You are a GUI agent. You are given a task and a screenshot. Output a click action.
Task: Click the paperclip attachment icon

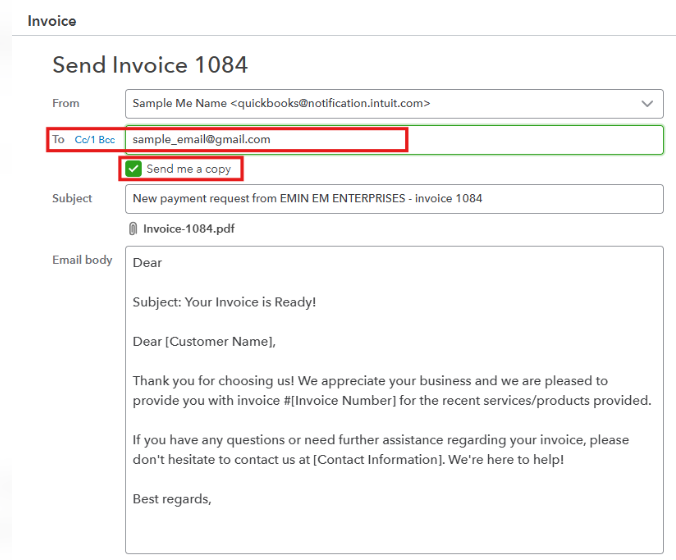(133, 228)
